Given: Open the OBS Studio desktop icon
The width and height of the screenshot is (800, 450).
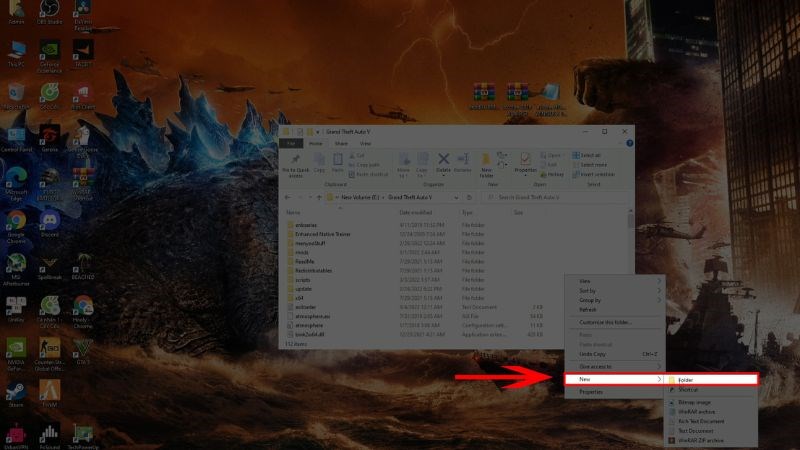Looking at the screenshot, I should [49, 12].
